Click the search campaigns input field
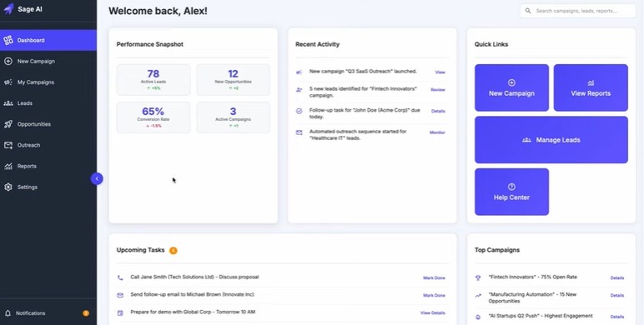This screenshot has width=644, height=325. point(578,11)
